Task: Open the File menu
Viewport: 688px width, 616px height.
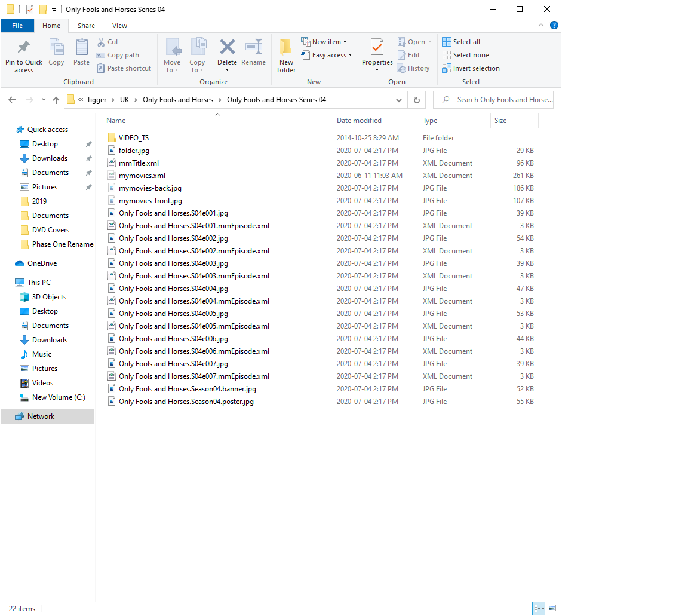Action: click(17, 26)
